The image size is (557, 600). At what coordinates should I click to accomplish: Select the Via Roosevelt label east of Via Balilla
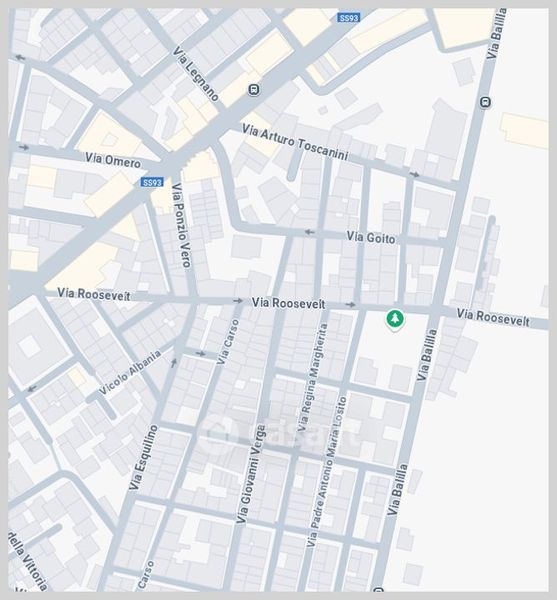[493, 318]
